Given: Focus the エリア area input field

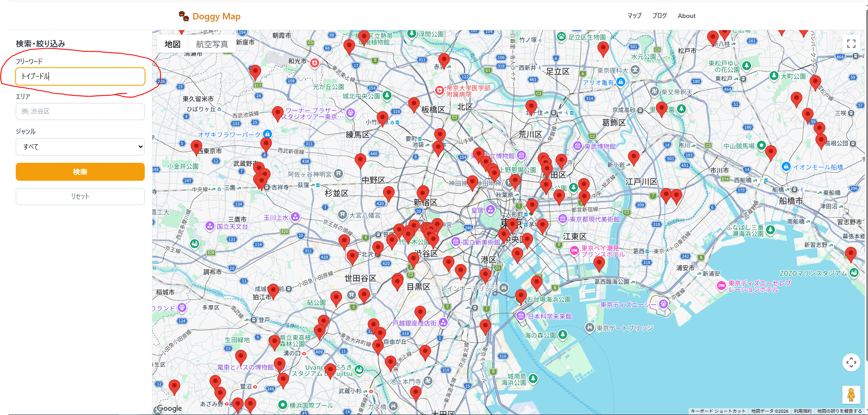Looking at the screenshot, I should (x=80, y=112).
